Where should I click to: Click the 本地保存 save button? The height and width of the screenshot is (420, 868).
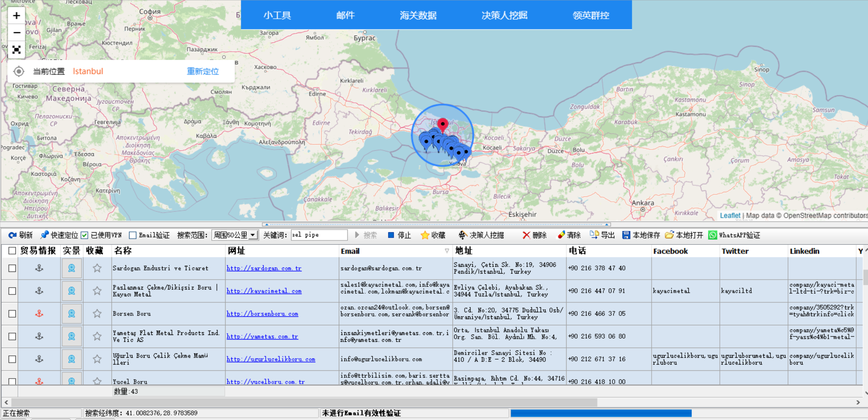[641, 235]
